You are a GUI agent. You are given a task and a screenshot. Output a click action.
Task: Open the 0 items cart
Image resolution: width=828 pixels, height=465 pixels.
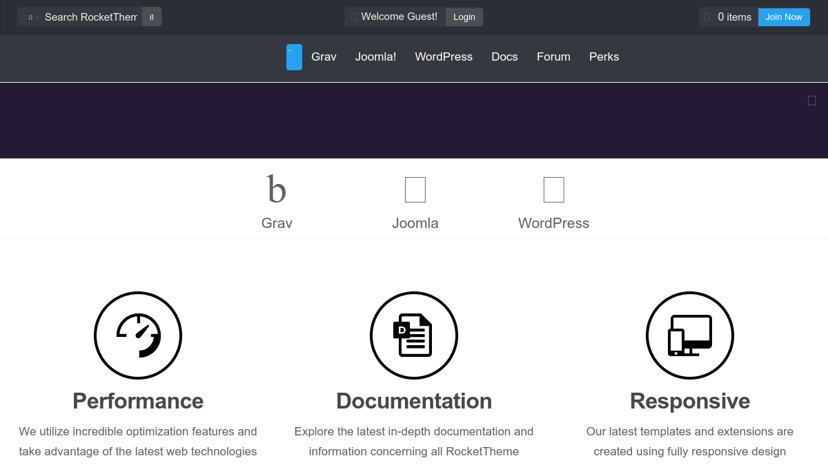[x=734, y=17]
